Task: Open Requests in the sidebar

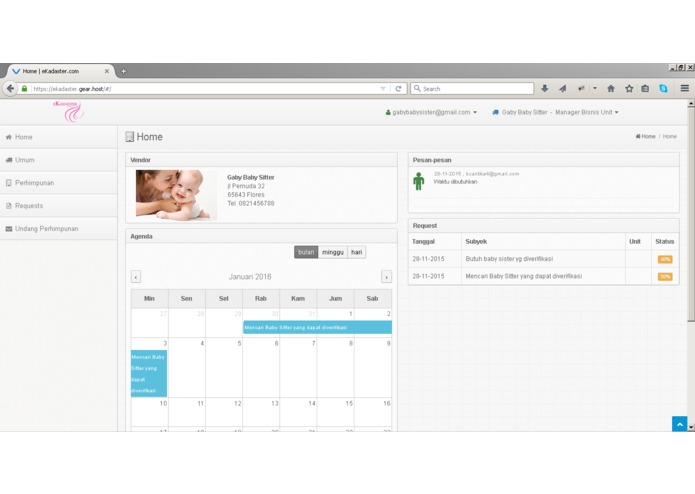Action: click(x=59, y=206)
